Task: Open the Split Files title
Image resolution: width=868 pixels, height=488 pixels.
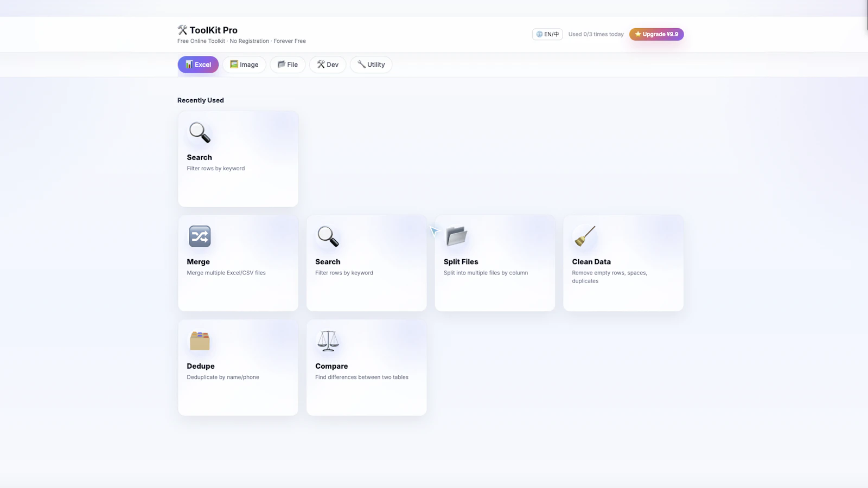Action: click(x=461, y=262)
